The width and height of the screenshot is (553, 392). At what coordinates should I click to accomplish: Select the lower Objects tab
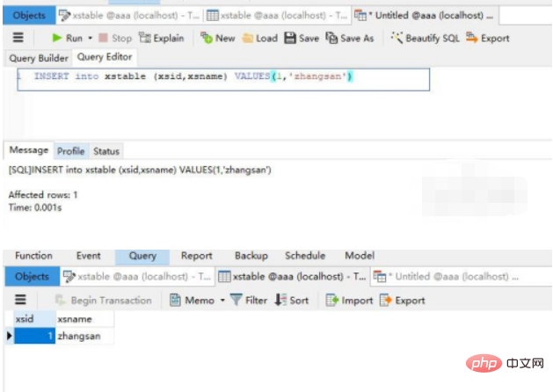(x=32, y=277)
